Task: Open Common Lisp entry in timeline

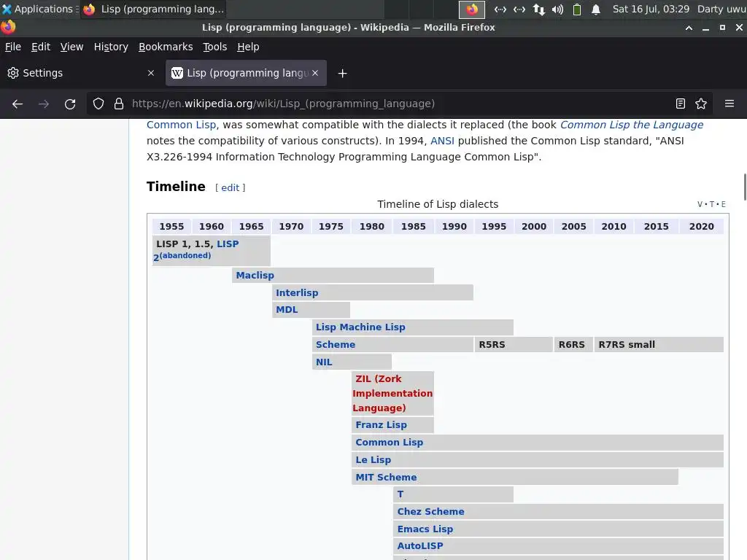Action: pos(390,443)
